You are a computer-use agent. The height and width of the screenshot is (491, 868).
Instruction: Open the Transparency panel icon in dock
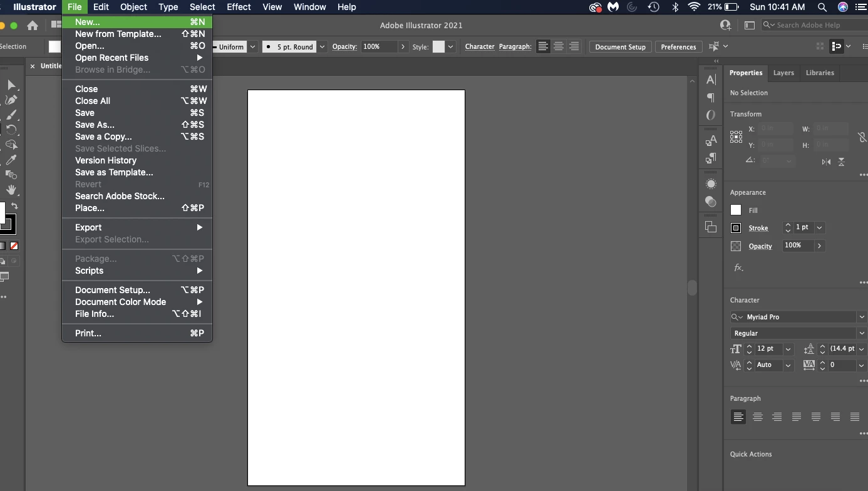pos(711,202)
